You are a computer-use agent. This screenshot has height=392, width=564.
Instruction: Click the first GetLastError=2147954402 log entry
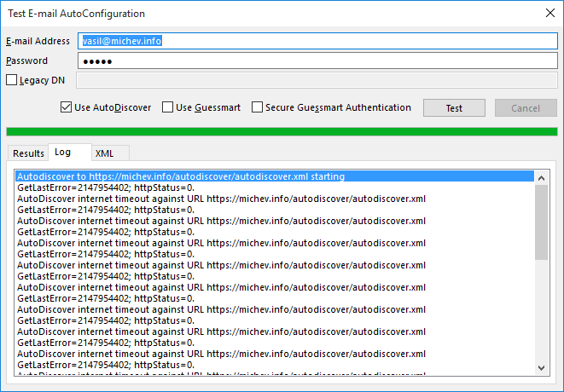tap(106, 188)
